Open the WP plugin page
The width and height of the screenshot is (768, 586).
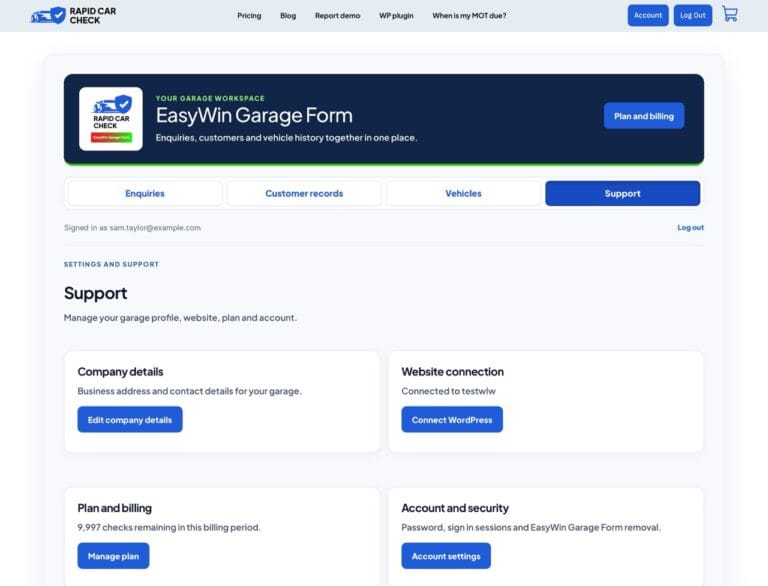click(396, 16)
